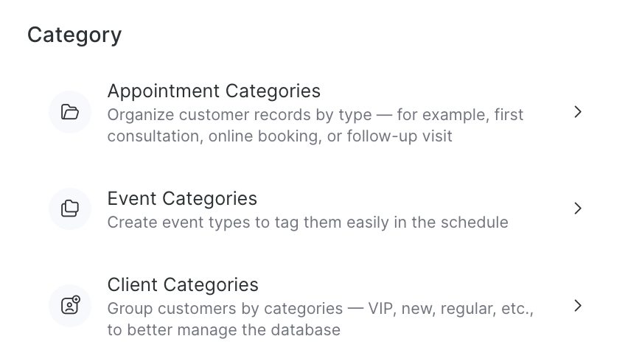Click the stacked folders icon beside Event Categories
Image resolution: width=628 pixels, height=364 pixels.
(70, 209)
